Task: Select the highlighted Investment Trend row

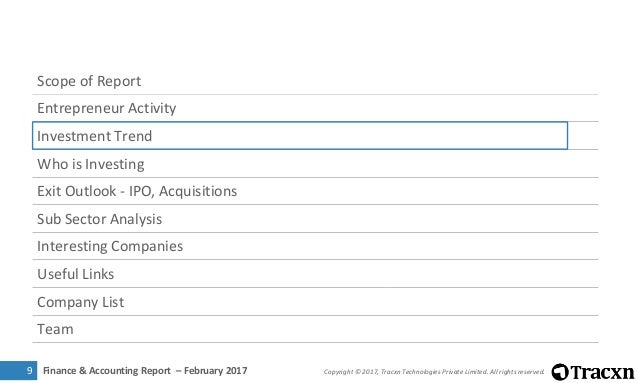Action: tap(300, 136)
